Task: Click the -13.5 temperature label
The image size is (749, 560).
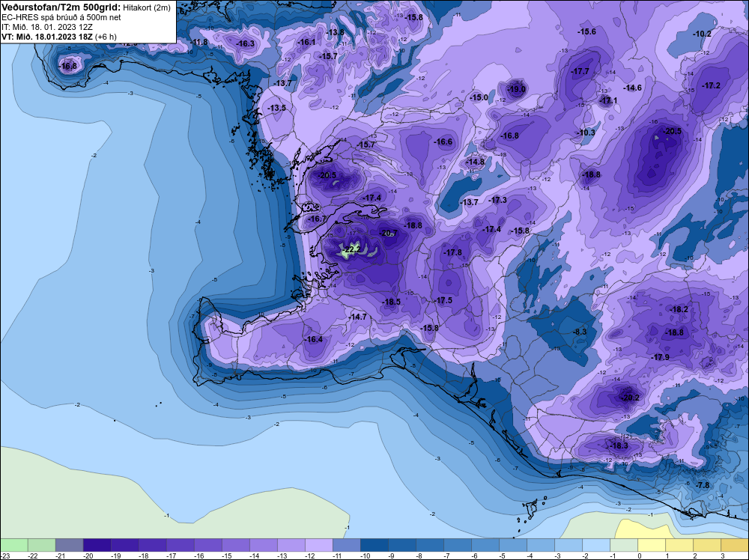Action: pos(277,108)
